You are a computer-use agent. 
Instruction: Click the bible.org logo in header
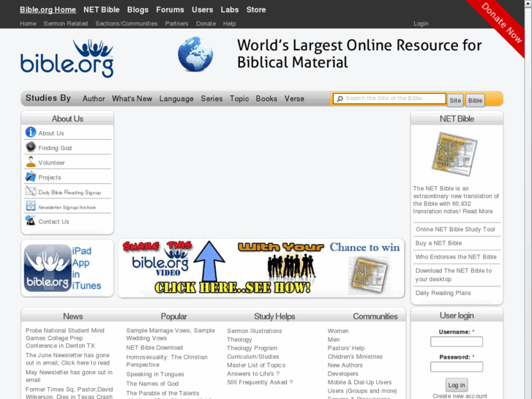point(67,59)
